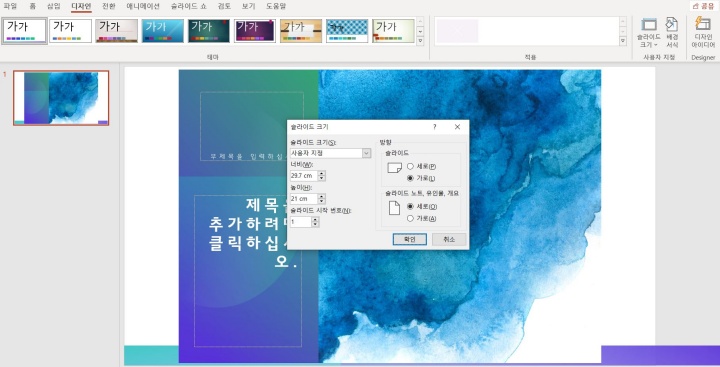Cancel the dialog with 취소
This screenshot has width=720, height=367.
point(449,239)
